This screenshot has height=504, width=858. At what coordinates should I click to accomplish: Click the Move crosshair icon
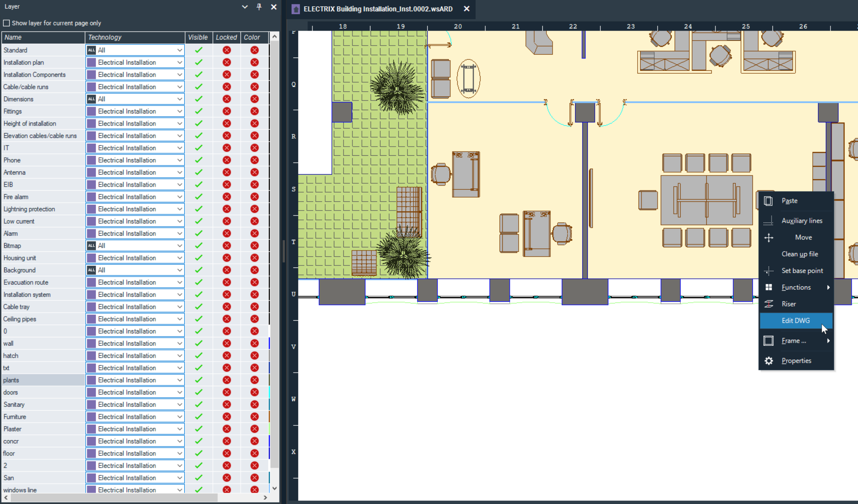tap(768, 238)
